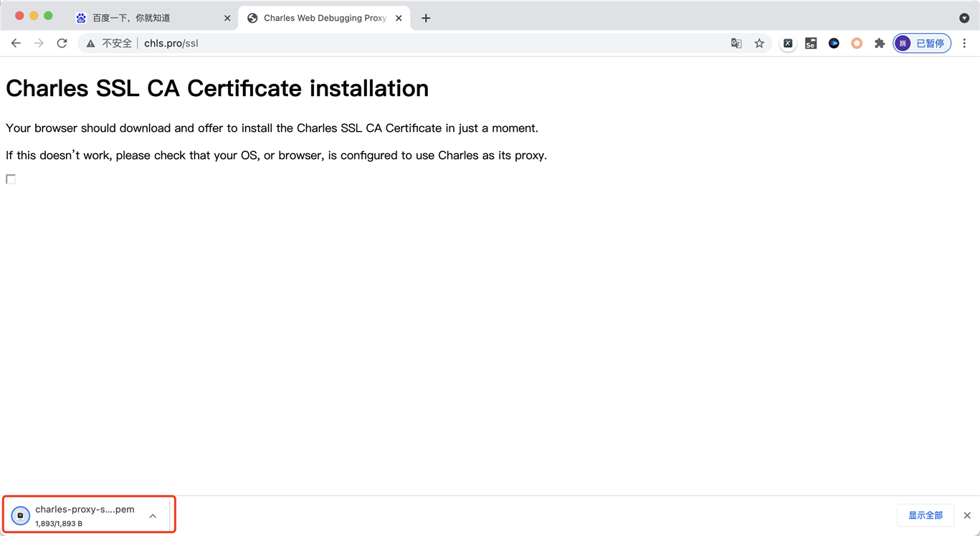Image resolution: width=980 pixels, height=536 pixels.
Task: Expand the download item options chevron
Action: tap(153, 516)
